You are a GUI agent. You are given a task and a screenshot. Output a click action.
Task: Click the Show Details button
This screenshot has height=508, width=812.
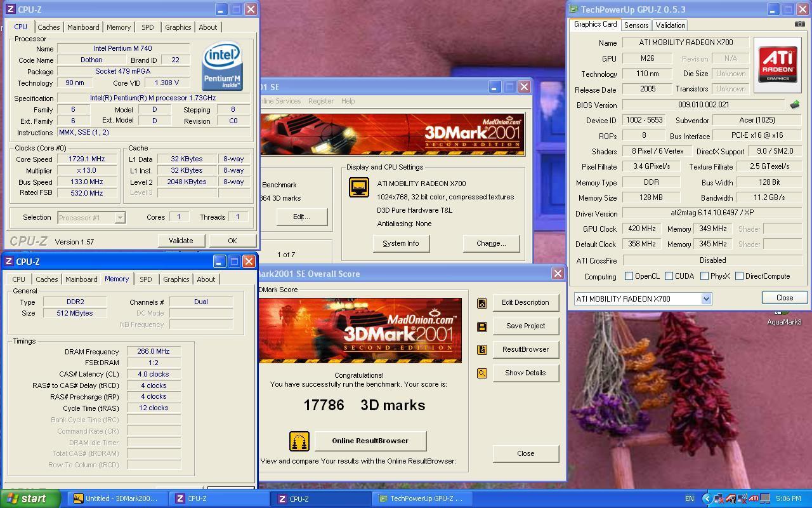pos(525,373)
